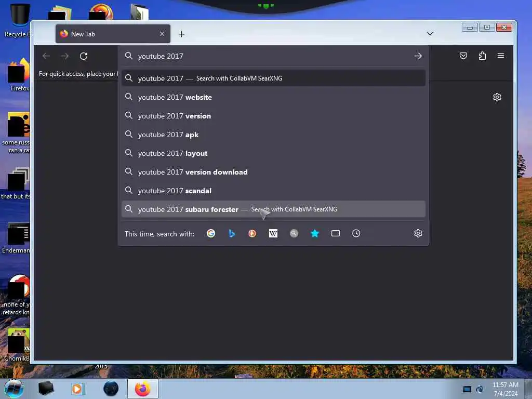Pick the suggestion "youtube 2017 version"
This screenshot has height=399, width=532.
273,116
